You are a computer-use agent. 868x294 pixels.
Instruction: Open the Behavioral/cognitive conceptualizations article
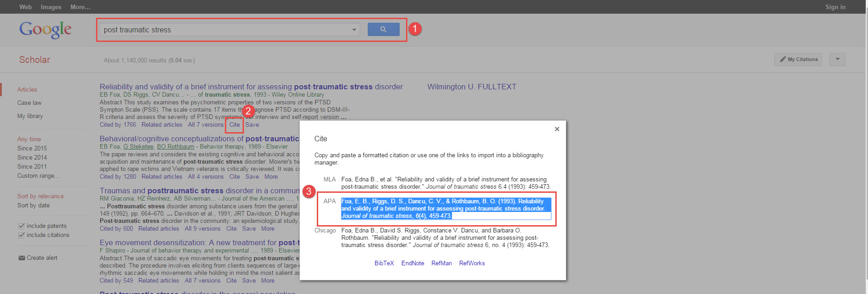199,139
